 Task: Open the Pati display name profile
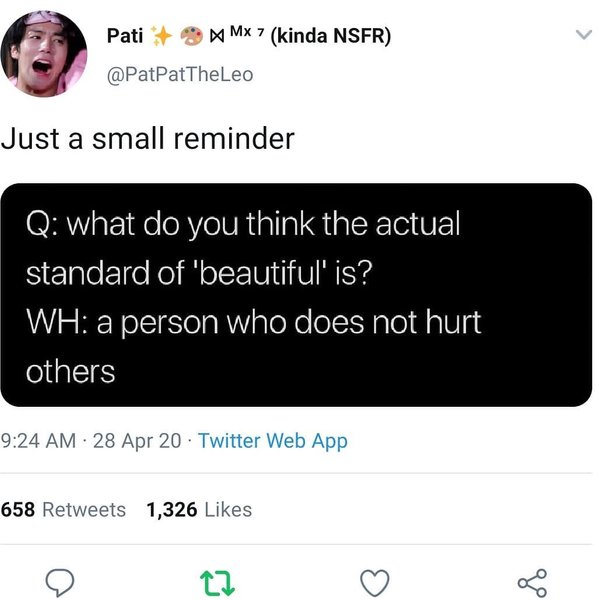pos(125,36)
